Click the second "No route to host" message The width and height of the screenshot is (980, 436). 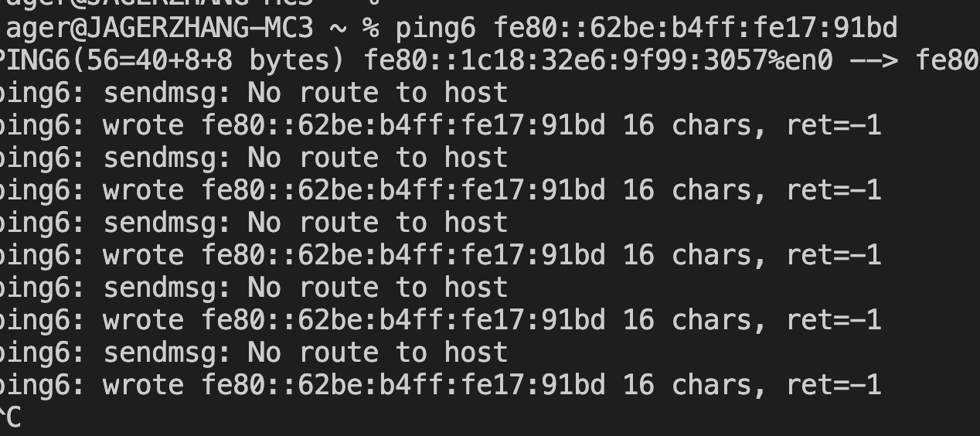(x=377, y=158)
